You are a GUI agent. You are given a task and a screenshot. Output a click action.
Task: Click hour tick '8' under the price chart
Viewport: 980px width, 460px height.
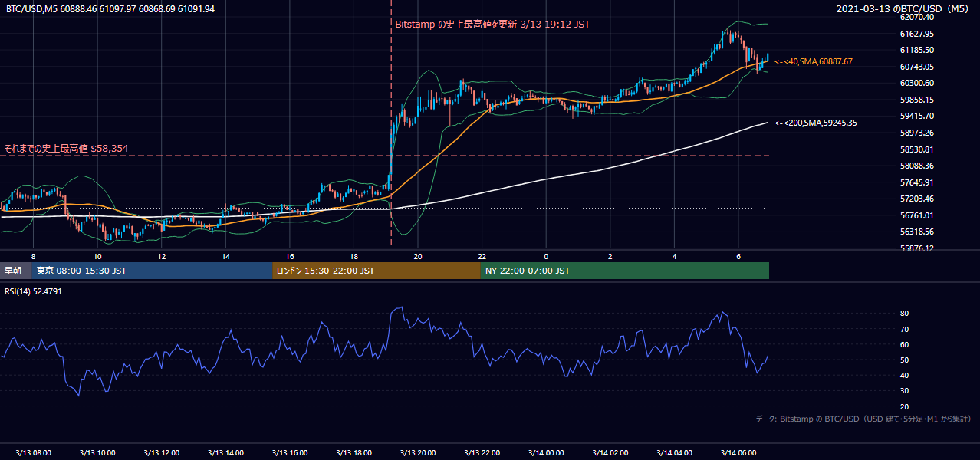point(33,256)
